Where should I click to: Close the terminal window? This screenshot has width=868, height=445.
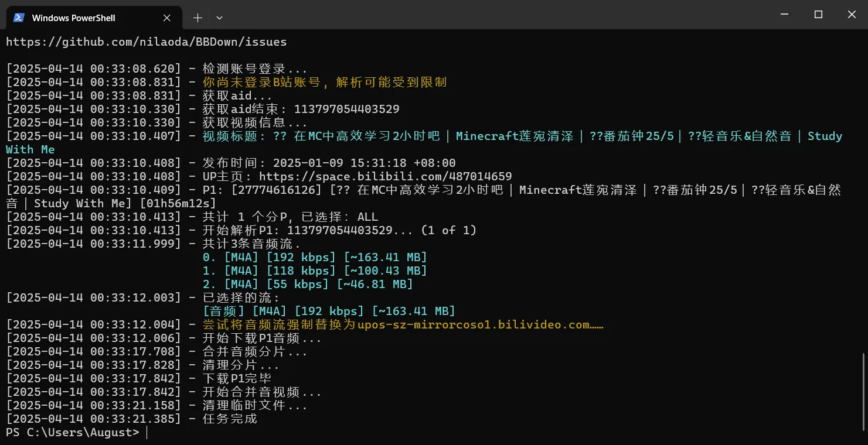pos(852,15)
